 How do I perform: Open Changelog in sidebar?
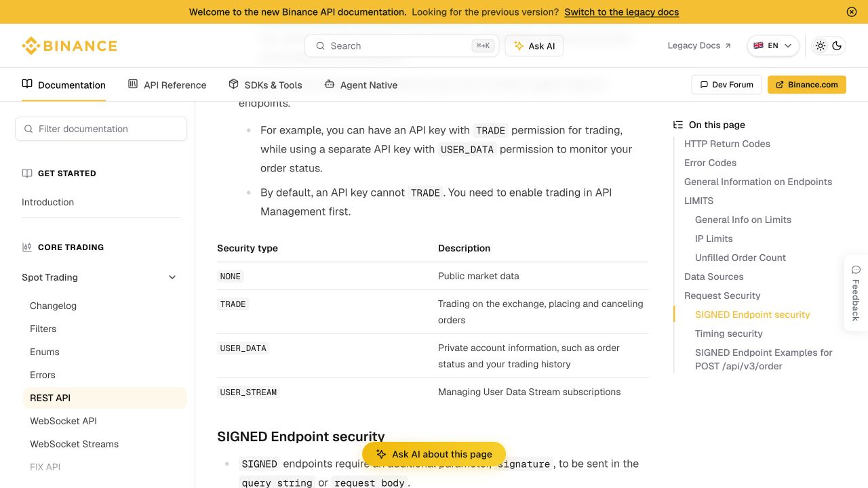pos(53,306)
